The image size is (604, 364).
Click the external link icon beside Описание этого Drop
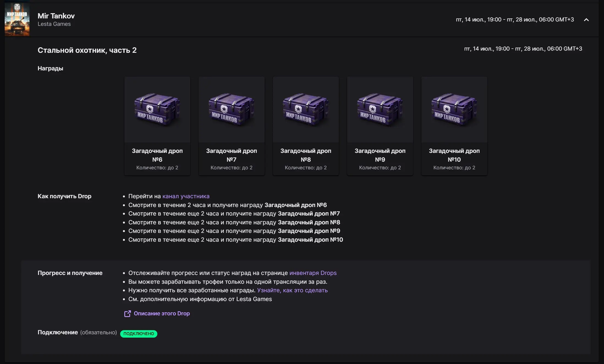(127, 314)
